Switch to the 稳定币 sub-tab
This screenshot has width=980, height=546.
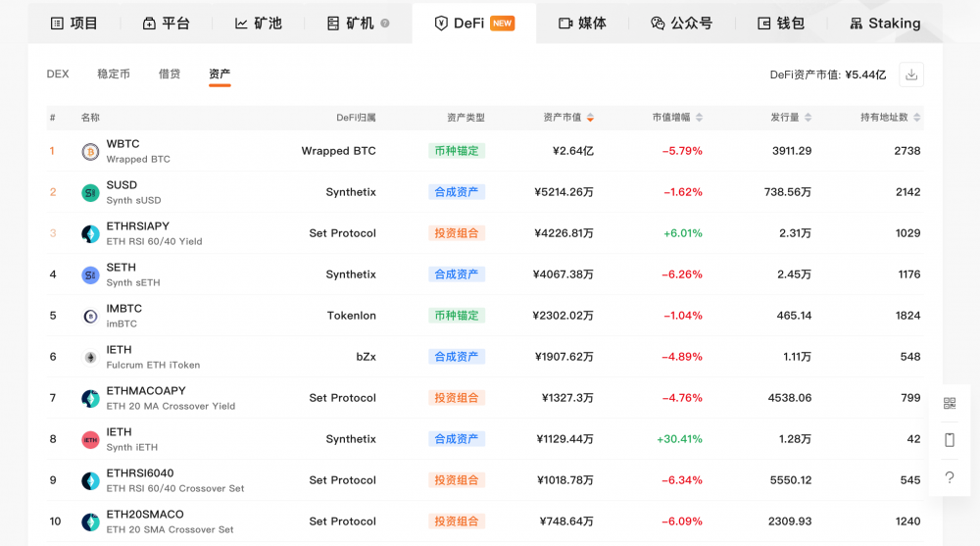click(x=114, y=74)
